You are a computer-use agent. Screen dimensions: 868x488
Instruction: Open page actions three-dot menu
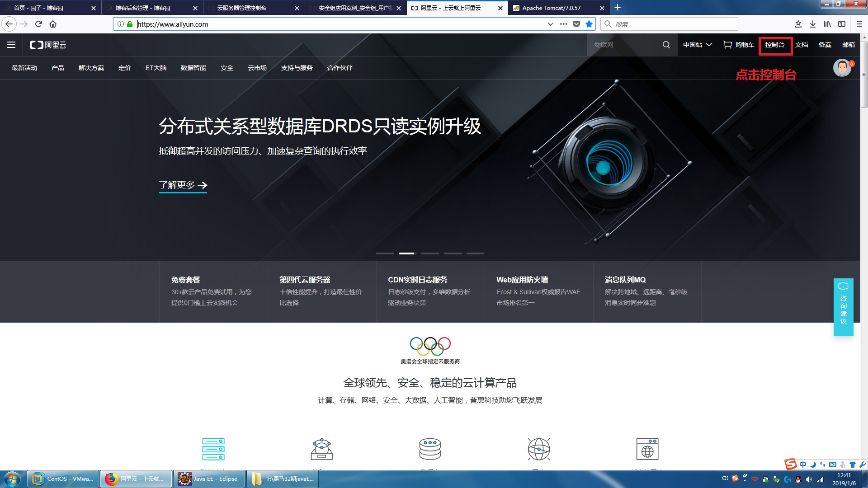(563, 24)
